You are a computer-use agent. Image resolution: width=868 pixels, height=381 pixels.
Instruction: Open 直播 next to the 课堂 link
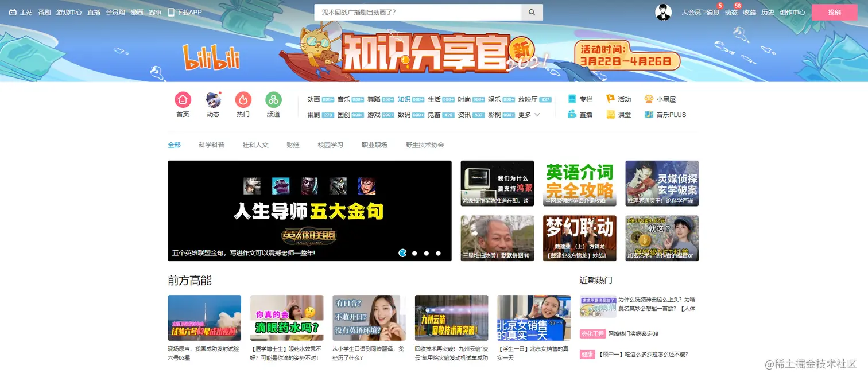580,115
